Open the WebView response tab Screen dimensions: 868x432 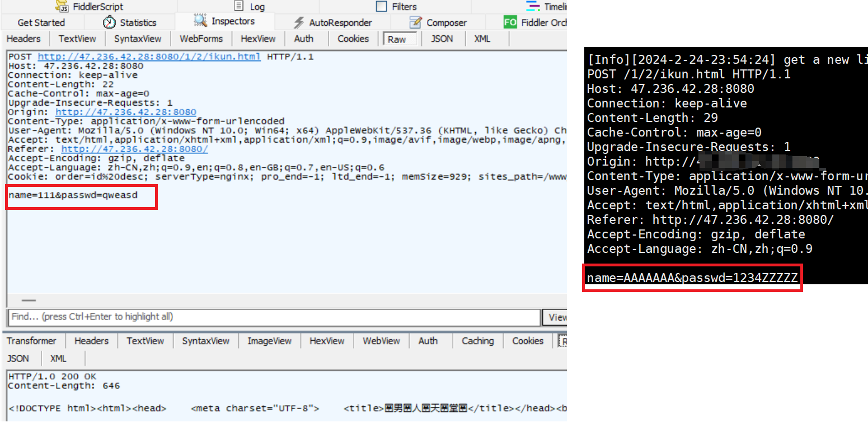click(381, 341)
